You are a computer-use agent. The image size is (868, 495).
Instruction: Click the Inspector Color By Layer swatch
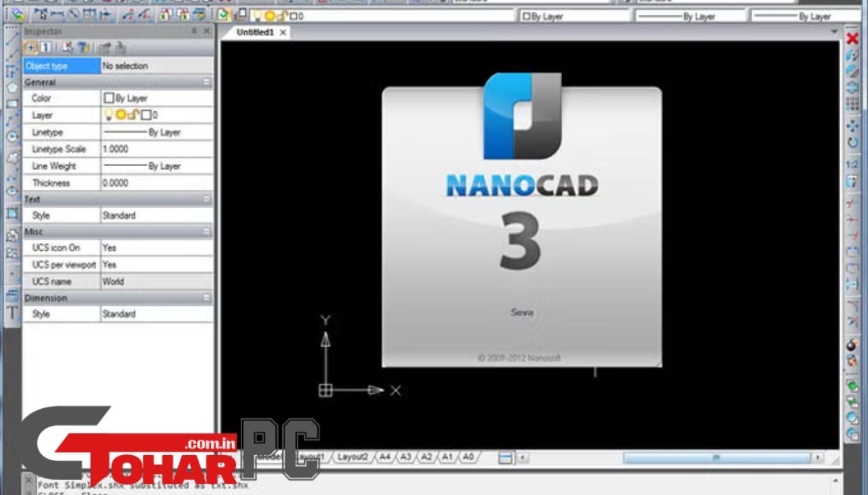point(108,98)
